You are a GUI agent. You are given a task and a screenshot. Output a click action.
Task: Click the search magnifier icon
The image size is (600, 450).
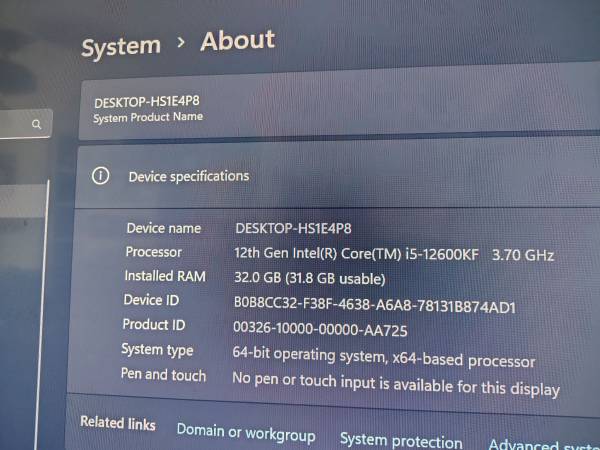pyautogui.click(x=36, y=125)
